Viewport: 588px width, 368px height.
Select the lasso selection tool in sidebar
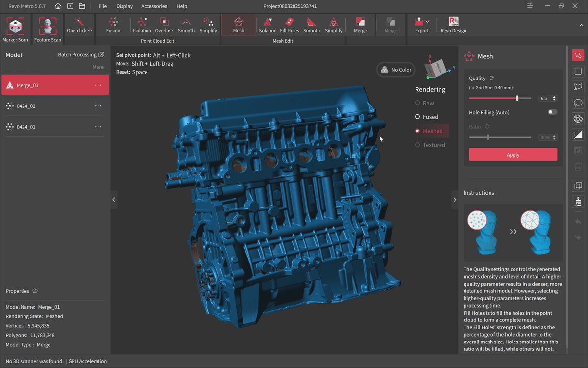click(x=578, y=103)
